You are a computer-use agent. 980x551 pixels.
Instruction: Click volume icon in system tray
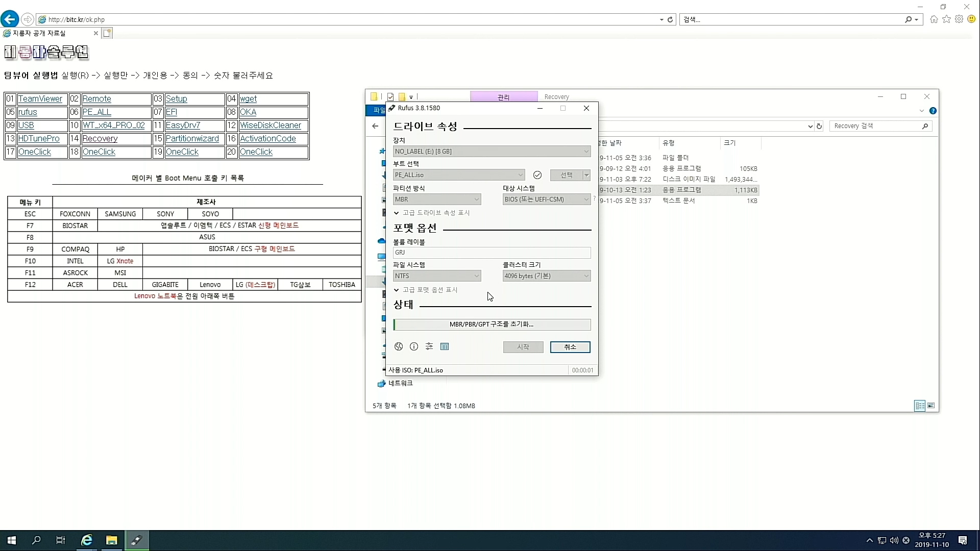coord(894,540)
